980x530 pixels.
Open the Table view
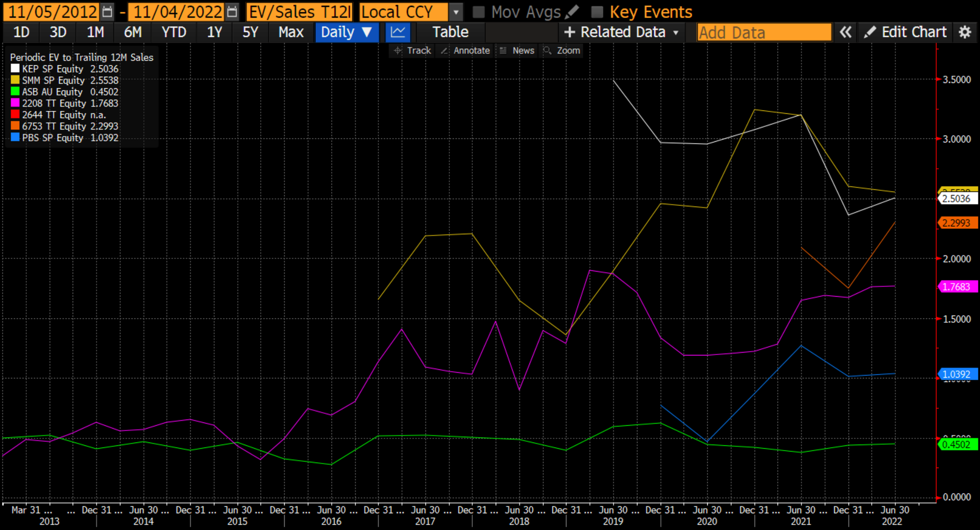[450, 32]
